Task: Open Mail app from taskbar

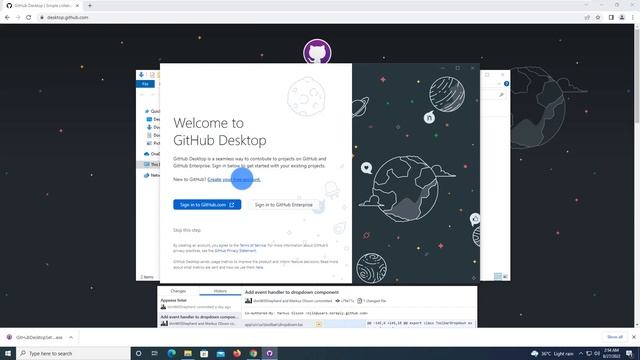Action: [220, 353]
